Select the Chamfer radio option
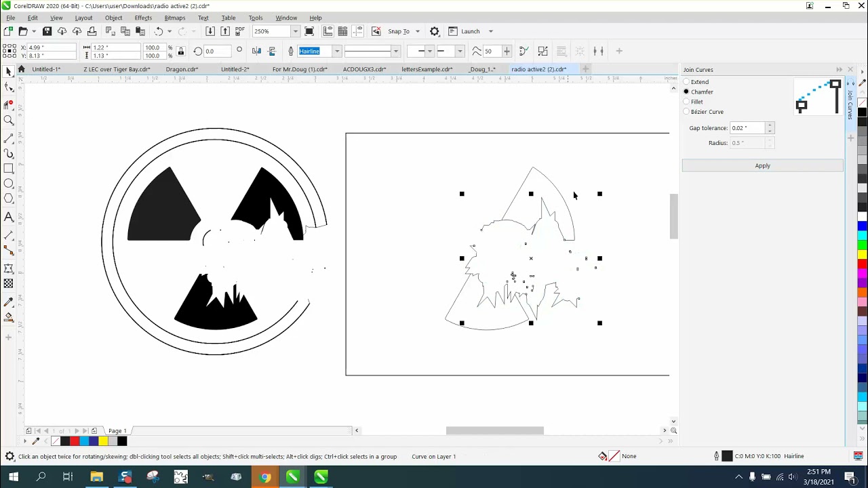The height and width of the screenshot is (488, 868). click(686, 91)
